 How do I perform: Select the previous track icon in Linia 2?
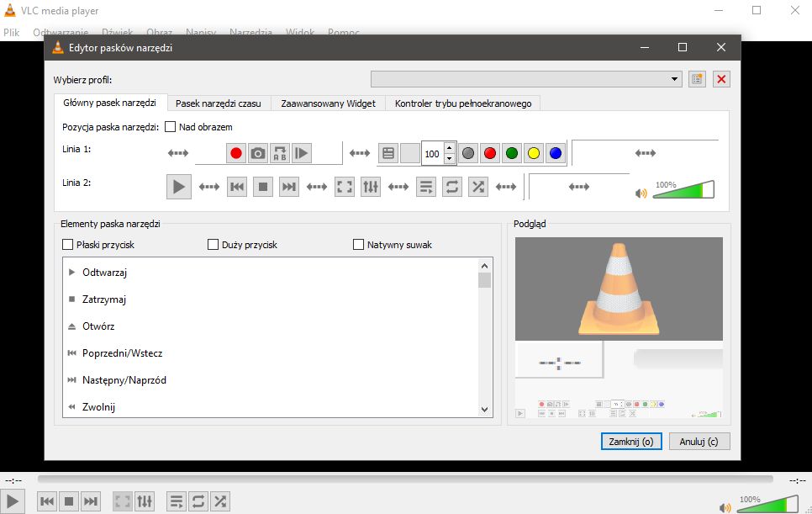237,187
